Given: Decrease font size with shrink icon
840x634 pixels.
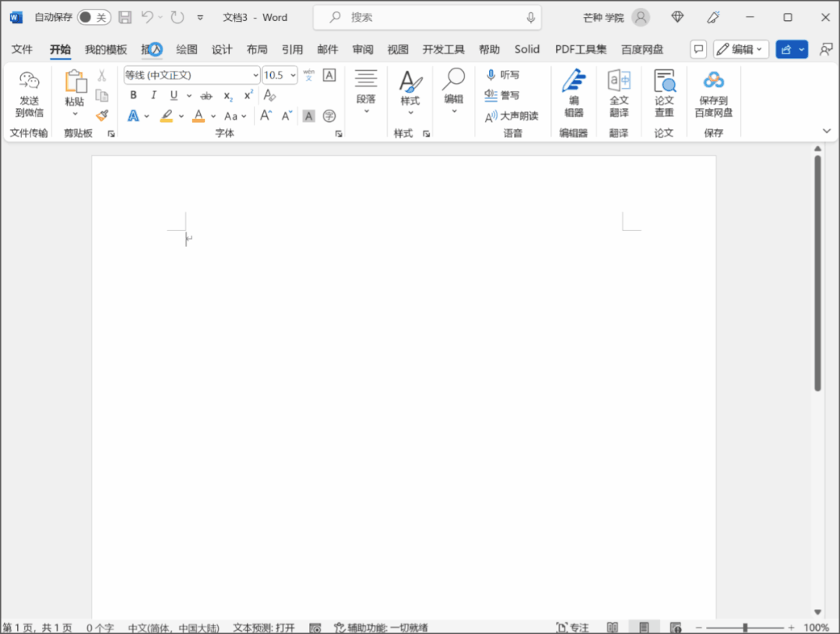Looking at the screenshot, I should (x=287, y=116).
